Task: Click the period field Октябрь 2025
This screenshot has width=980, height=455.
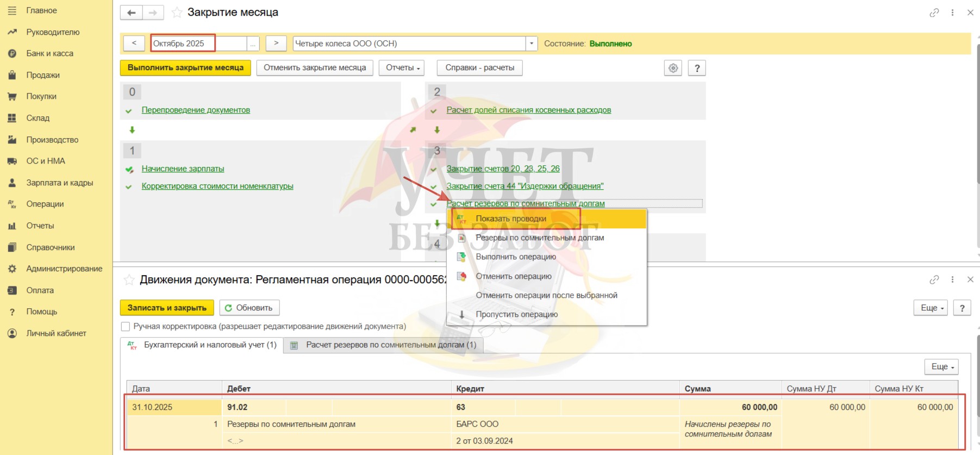Action: pos(198,43)
